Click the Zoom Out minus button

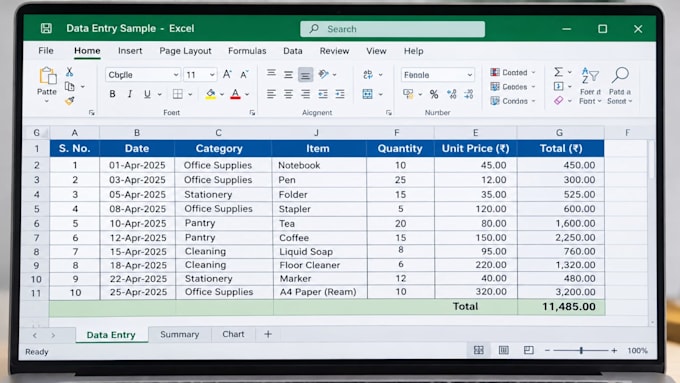pos(547,350)
